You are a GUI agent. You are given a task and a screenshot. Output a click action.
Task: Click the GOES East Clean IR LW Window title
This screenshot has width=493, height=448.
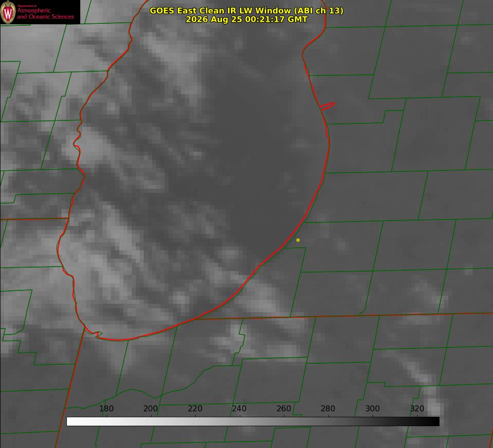247,10
